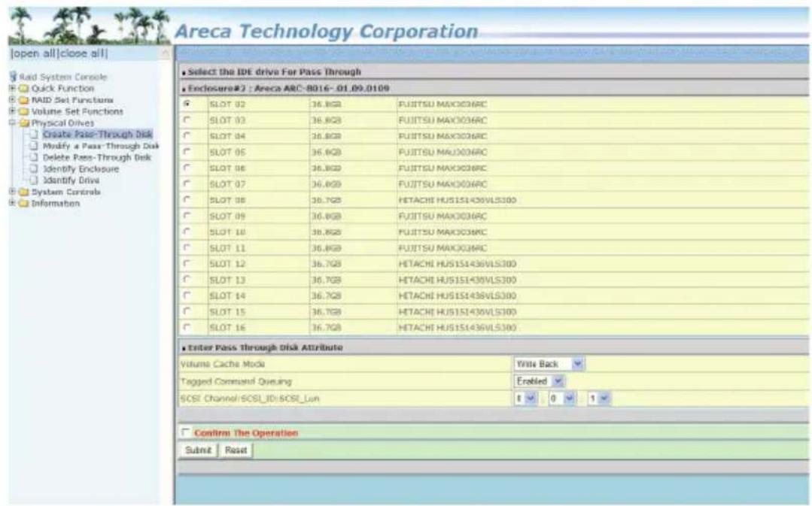Open the SCSI Lun dropdown
The width and height of the screenshot is (812, 506).
point(599,398)
